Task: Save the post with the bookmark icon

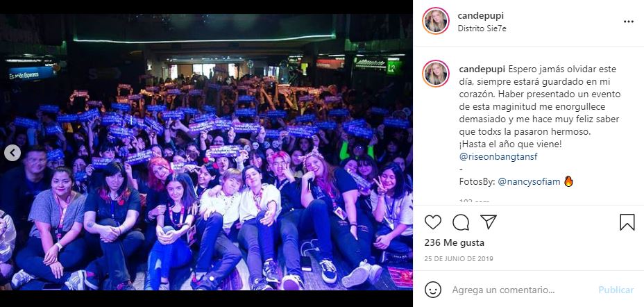Action: [627, 222]
